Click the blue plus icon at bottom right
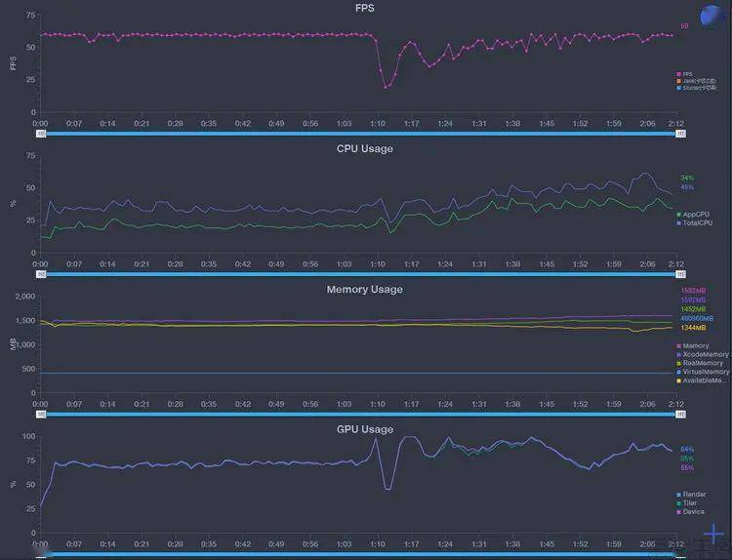The image size is (732, 560). tap(713, 534)
